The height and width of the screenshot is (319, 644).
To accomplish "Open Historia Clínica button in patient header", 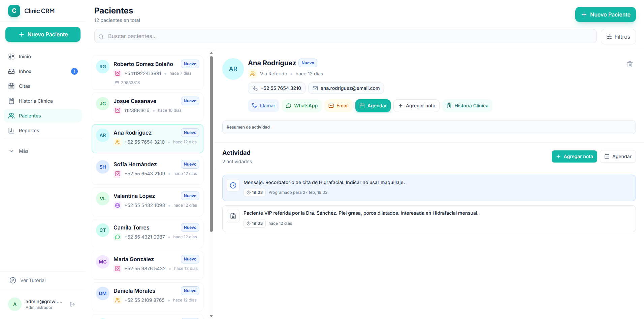I will pyautogui.click(x=467, y=106).
